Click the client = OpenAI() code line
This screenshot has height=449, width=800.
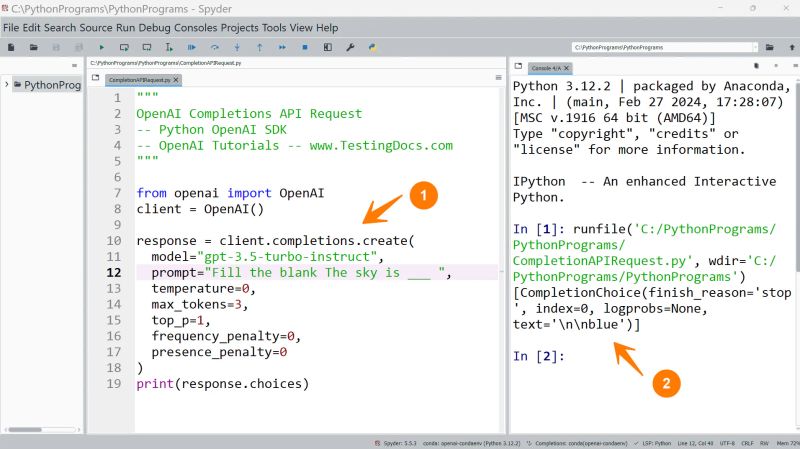pos(200,209)
